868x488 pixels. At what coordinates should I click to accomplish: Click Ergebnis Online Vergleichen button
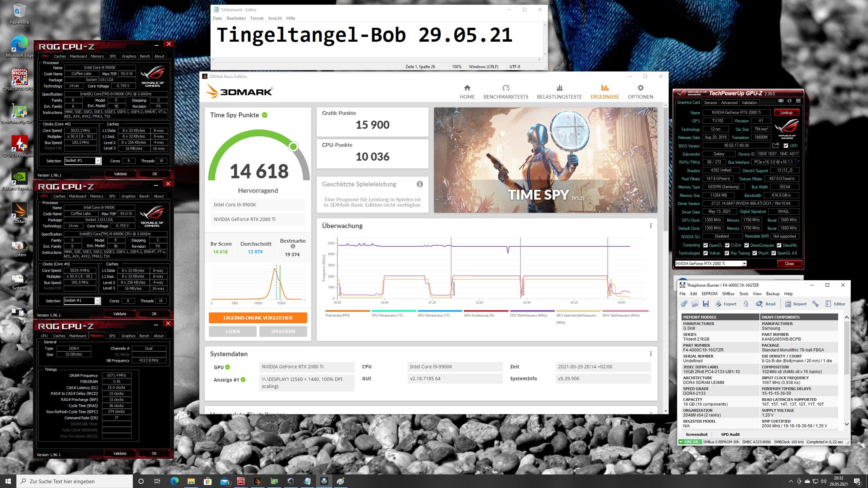[258, 318]
